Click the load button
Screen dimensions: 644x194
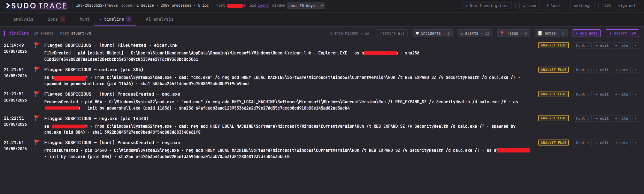(x=553, y=6)
